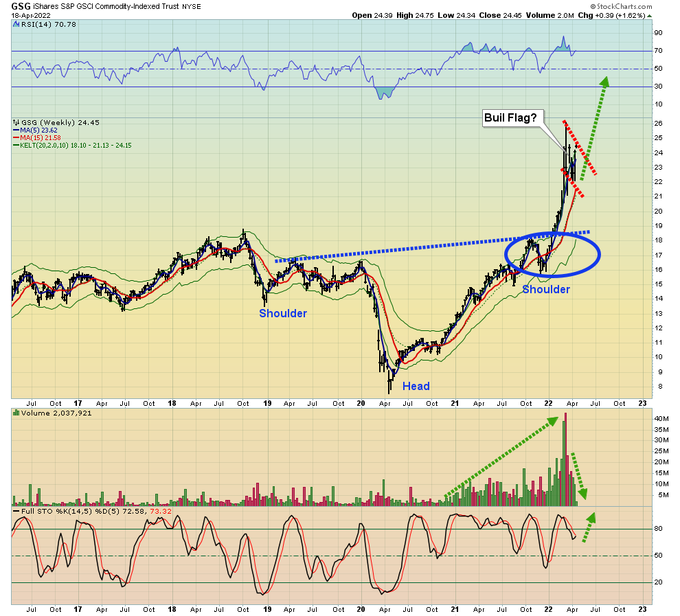
Task: Click year 19 on bottom stochastic time axis
Action: pos(267,610)
